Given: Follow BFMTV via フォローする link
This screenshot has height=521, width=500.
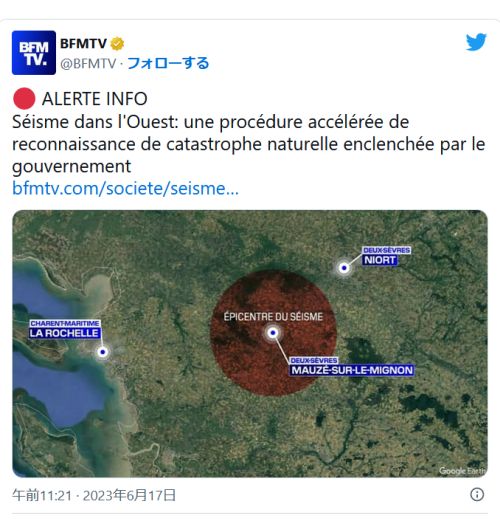Looking at the screenshot, I should (x=168, y=63).
